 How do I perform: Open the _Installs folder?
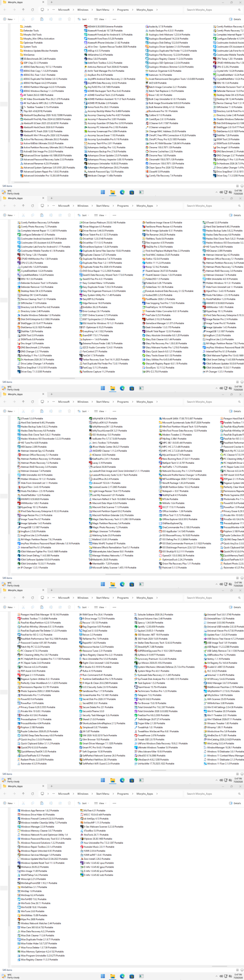[26, 26]
